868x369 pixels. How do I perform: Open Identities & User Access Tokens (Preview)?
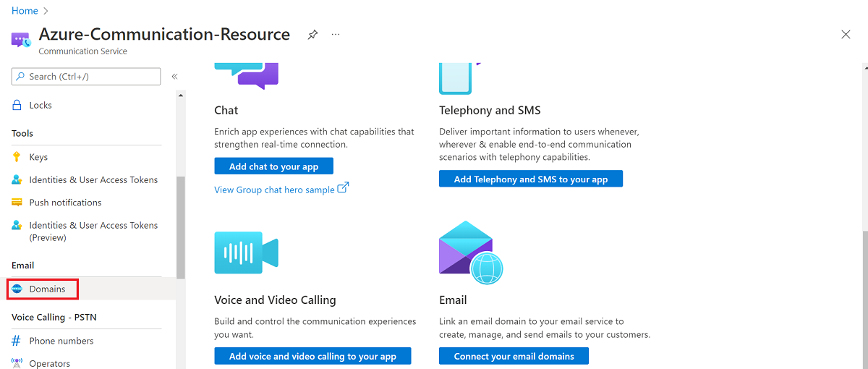pos(93,232)
